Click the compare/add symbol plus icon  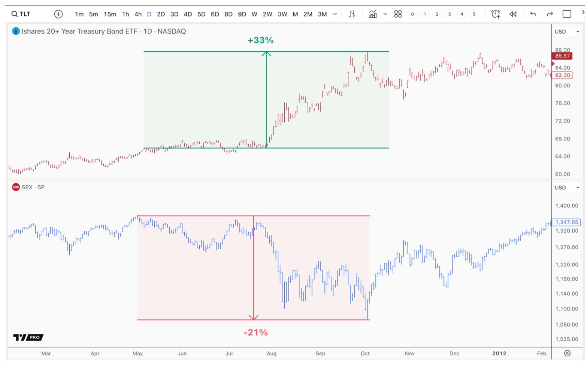[58, 14]
